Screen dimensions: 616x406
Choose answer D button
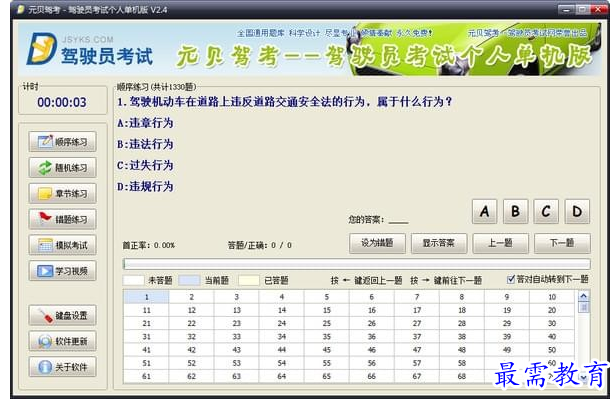click(577, 211)
